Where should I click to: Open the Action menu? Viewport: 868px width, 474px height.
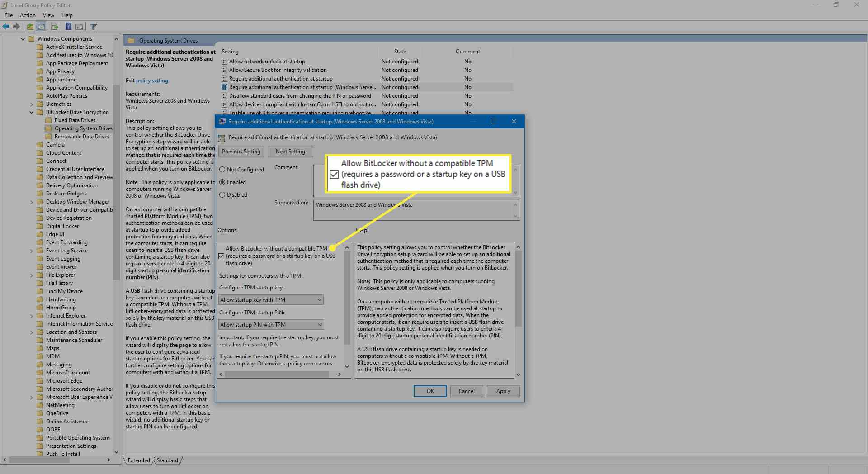pos(28,15)
